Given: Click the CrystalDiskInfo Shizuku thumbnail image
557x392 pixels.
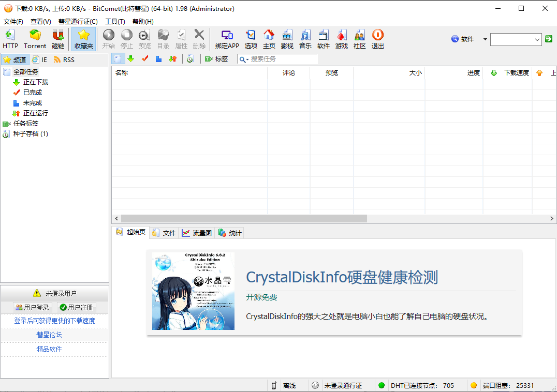Looking at the screenshot, I should pos(193,291).
